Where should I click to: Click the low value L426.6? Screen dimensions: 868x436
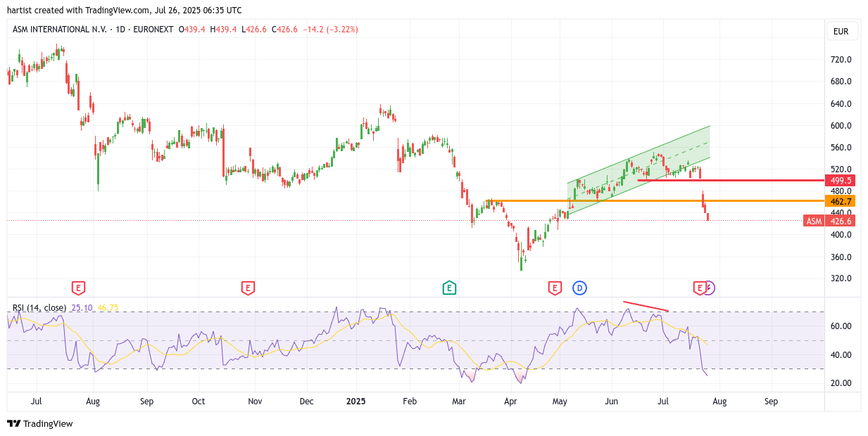point(254,30)
